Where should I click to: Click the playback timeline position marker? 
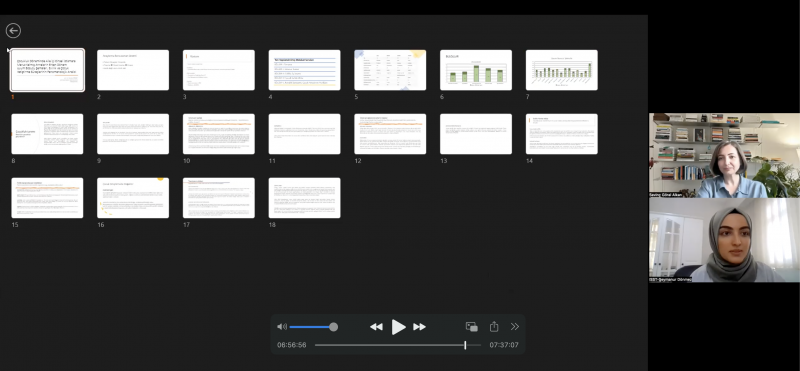pyautogui.click(x=465, y=345)
